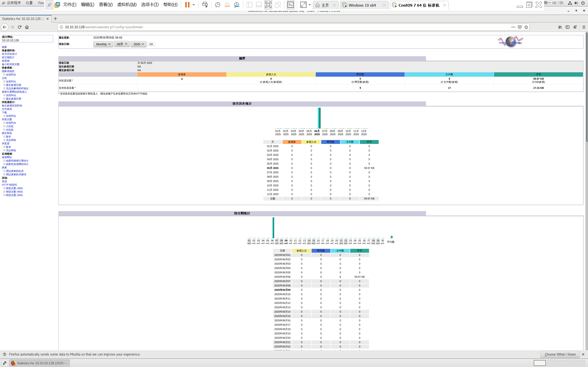The width and height of the screenshot is (588, 367).
Task: Open the 2025 year dropdown
Action: tap(139, 44)
